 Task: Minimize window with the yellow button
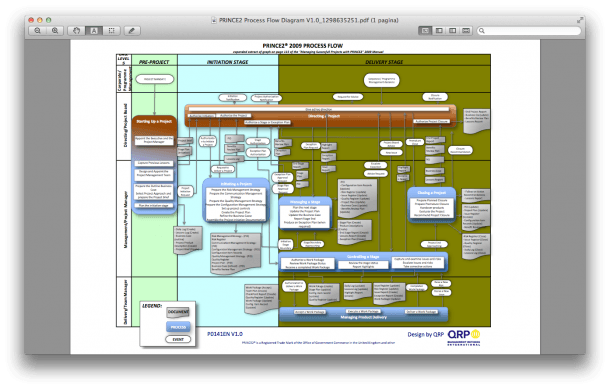click(40, 20)
